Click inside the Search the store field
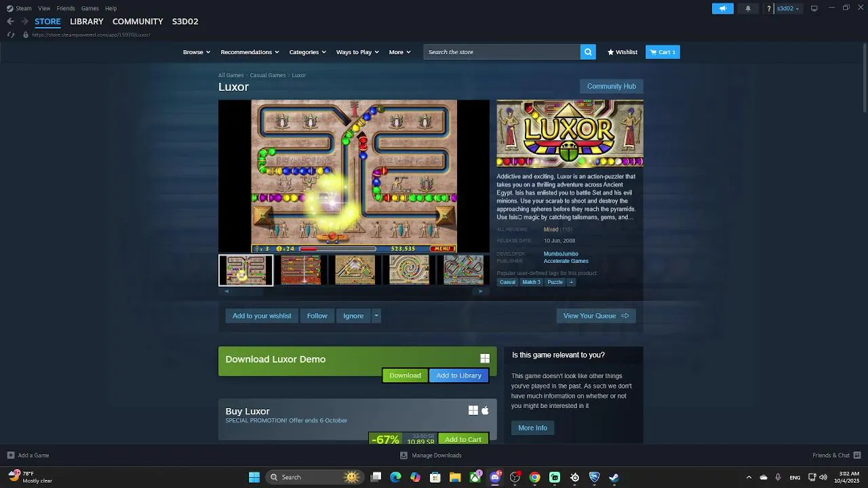The height and width of the screenshot is (488, 868). (x=502, y=52)
